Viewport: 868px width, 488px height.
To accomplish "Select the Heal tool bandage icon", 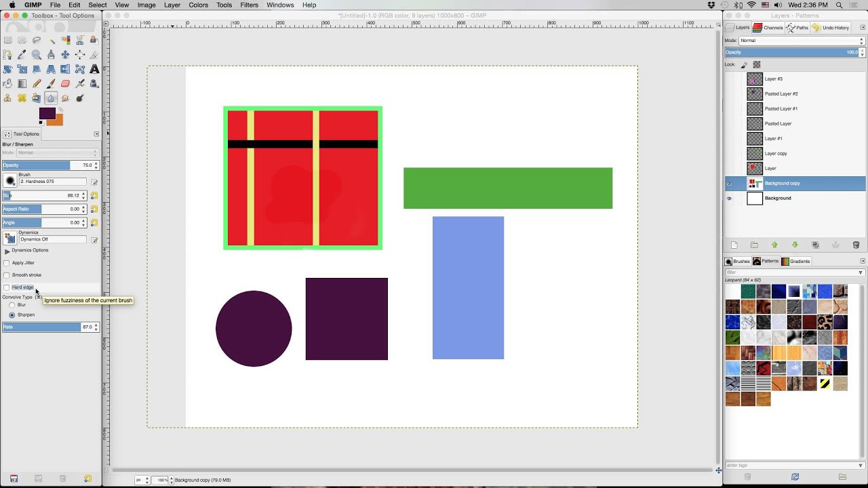I will (x=22, y=98).
